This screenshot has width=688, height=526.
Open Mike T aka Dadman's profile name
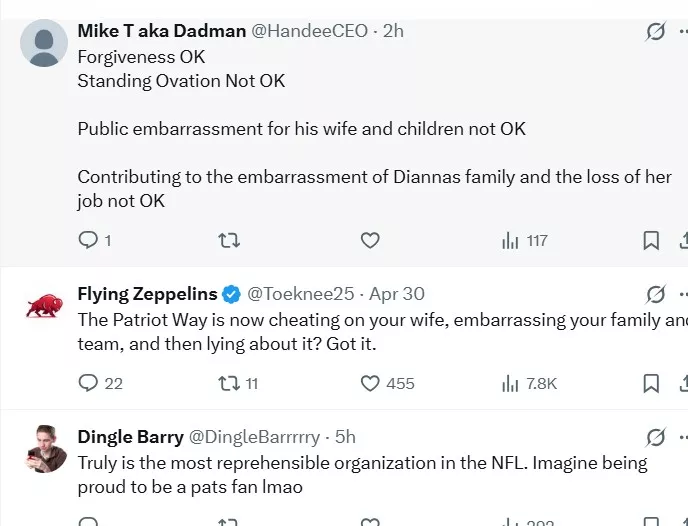click(161, 31)
